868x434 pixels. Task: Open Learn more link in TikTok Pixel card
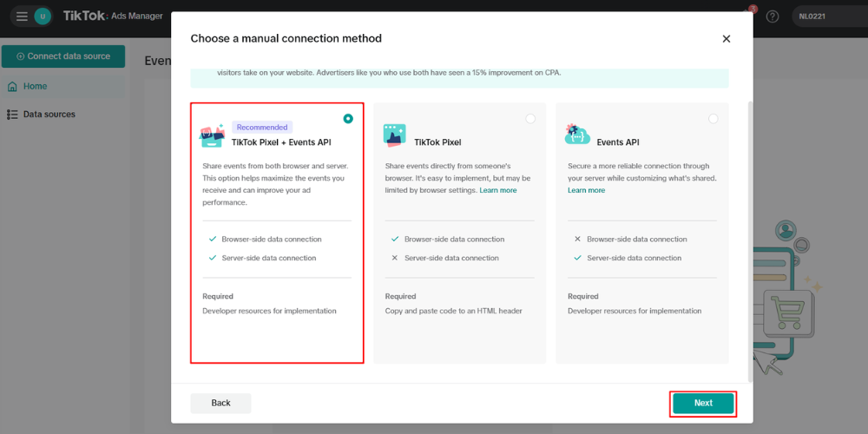tap(498, 190)
